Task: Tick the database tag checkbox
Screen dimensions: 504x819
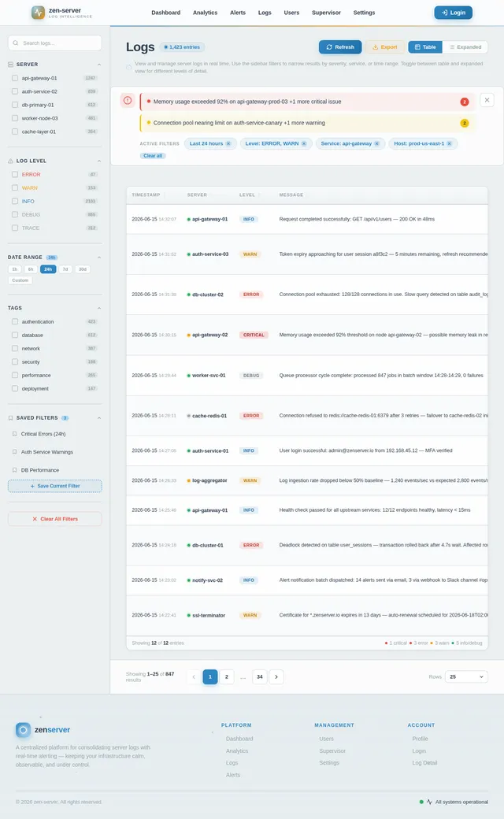Action: point(15,335)
